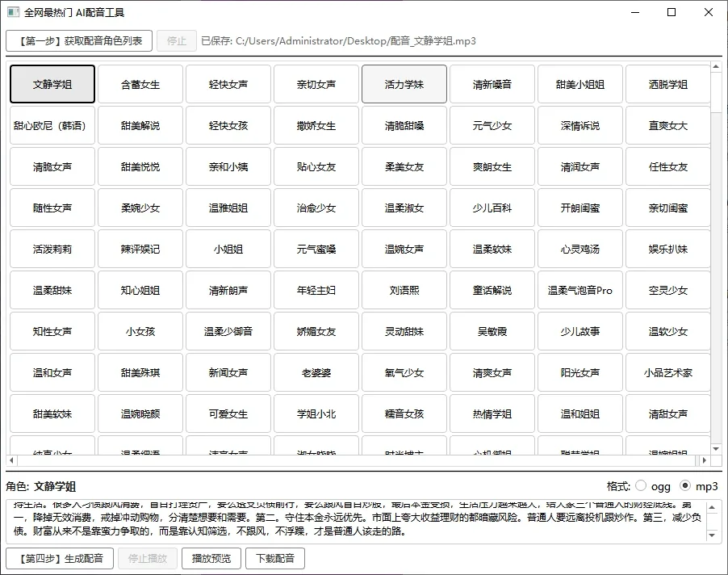Pick the 吴敏霞 voice role
This screenshot has width=728, height=575.
[492, 331]
